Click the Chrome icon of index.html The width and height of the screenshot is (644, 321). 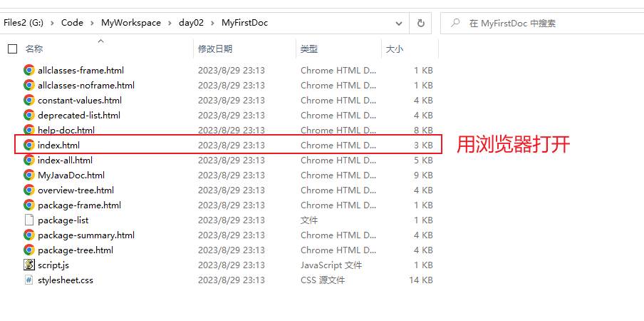coord(29,145)
